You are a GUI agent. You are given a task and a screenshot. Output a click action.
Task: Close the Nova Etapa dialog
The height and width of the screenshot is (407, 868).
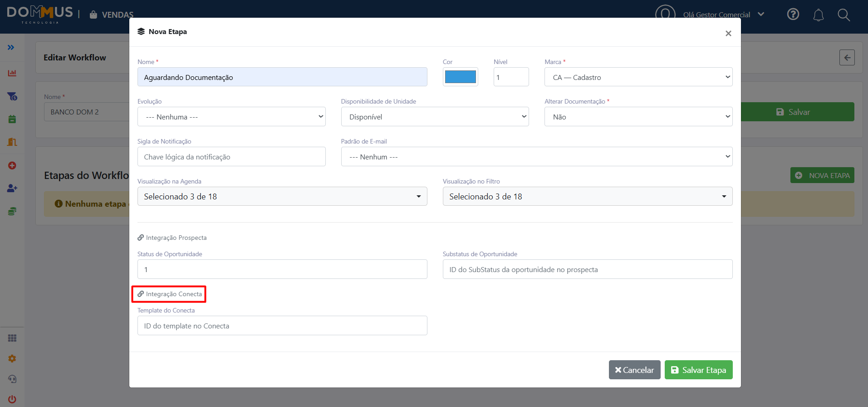(728, 33)
